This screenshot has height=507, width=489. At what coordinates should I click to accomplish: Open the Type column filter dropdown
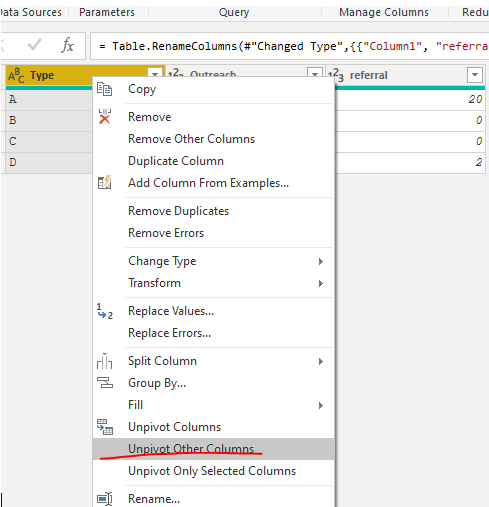pyautogui.click(x=155, y=72)
